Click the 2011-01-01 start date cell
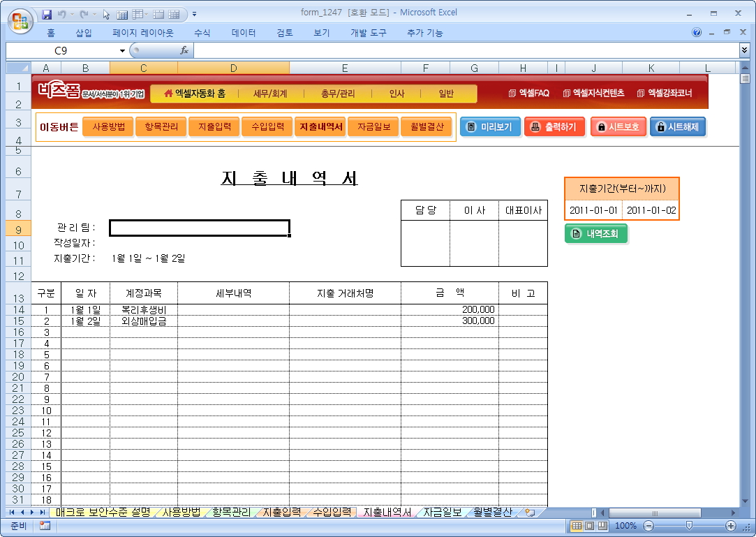The height and width of the screenshot is (537, 756). [x=593, y=210]
